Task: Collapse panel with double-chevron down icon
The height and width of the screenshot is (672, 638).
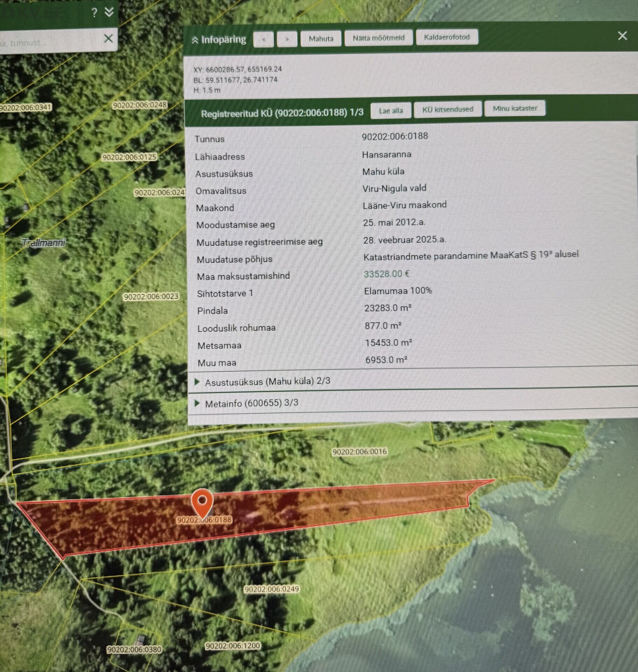Action: [109, 12]
